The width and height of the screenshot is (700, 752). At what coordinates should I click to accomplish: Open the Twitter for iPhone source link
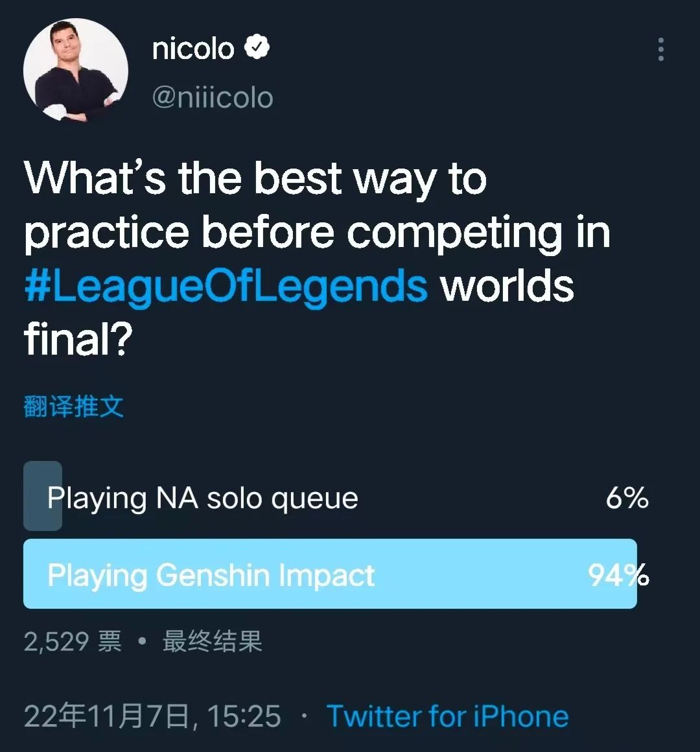tap(447, 716)
